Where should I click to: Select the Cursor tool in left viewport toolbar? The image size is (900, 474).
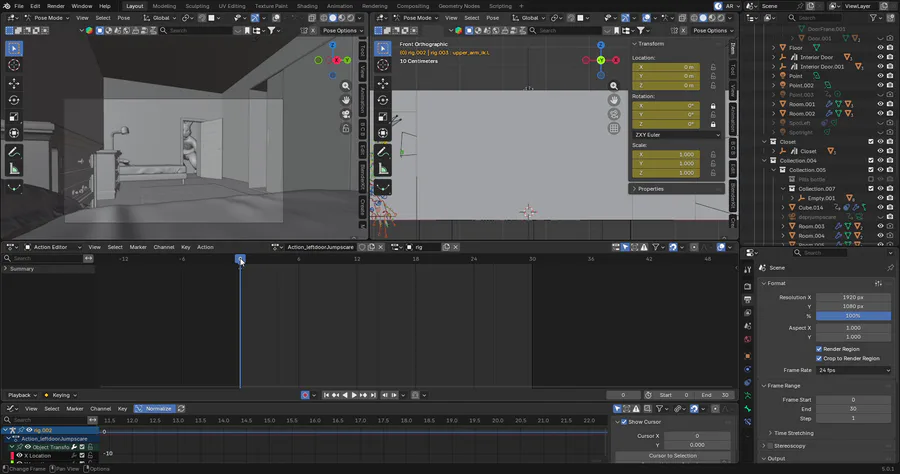14,65
